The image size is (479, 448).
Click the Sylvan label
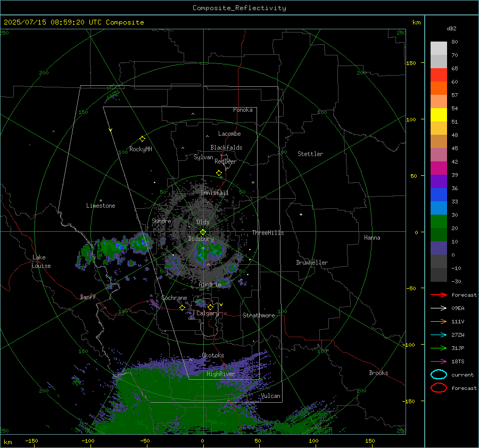[203, 157]
